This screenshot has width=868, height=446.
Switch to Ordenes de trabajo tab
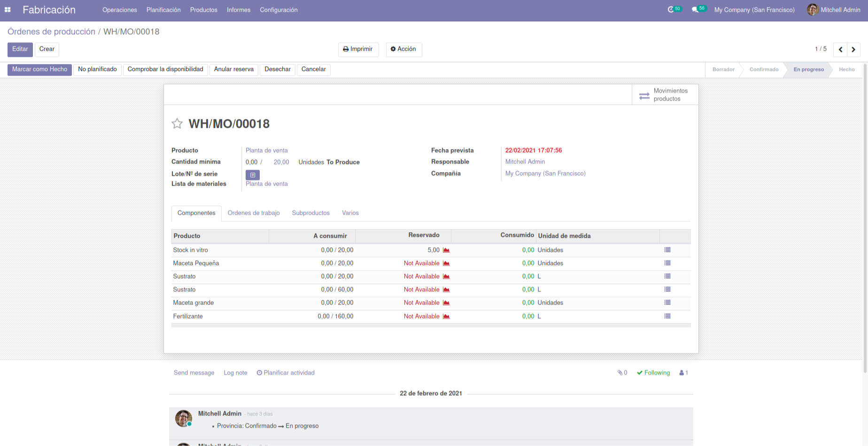tap(254, 213)
